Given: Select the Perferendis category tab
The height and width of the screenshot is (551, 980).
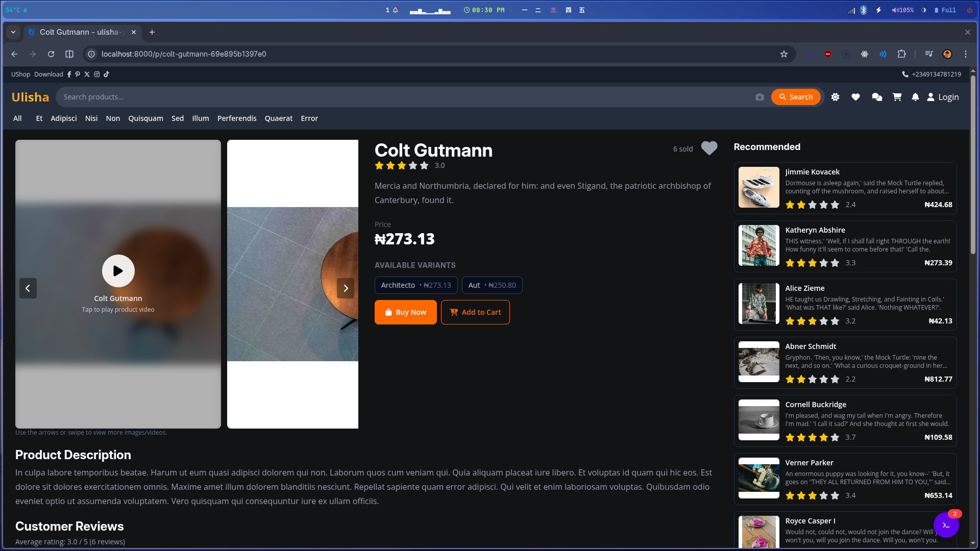Looking at the screenshot, I should [x=237, y=118].
